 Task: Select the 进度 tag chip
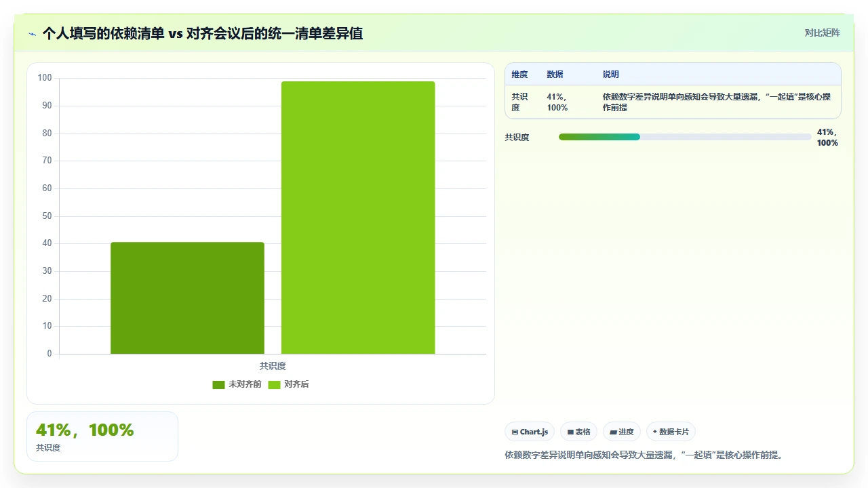622,432
